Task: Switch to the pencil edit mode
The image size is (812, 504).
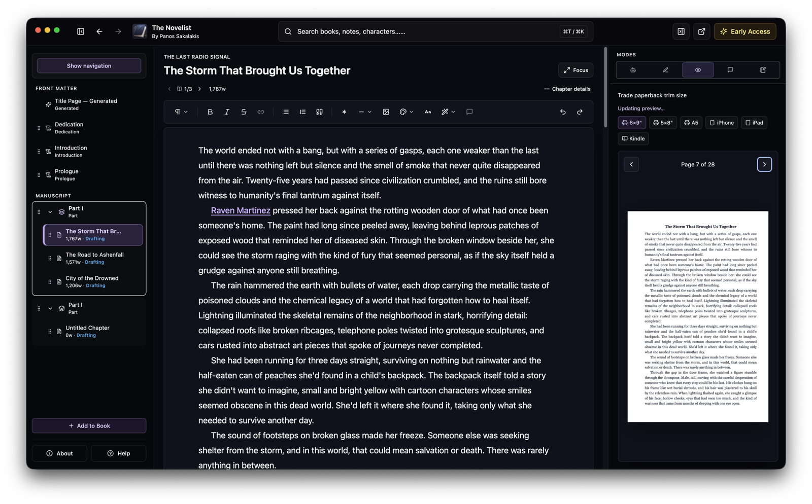Action: pyautogui.click(x=665, y=70)
